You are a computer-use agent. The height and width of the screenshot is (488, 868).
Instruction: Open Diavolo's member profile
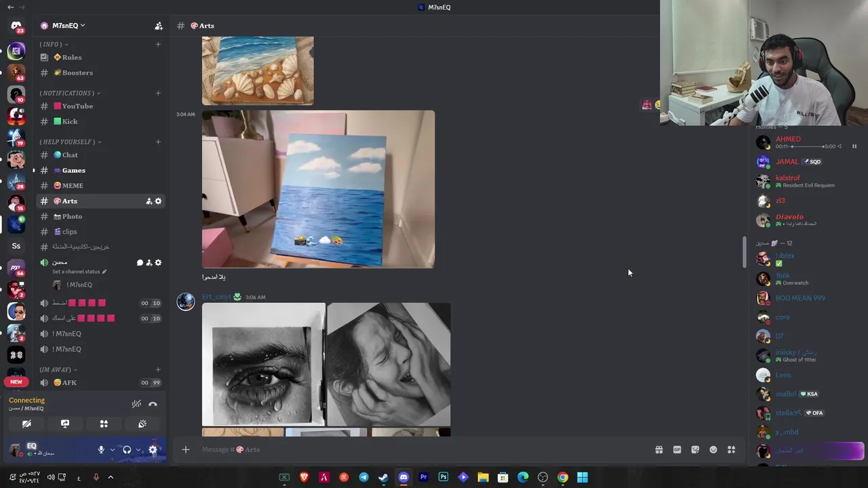807,220
